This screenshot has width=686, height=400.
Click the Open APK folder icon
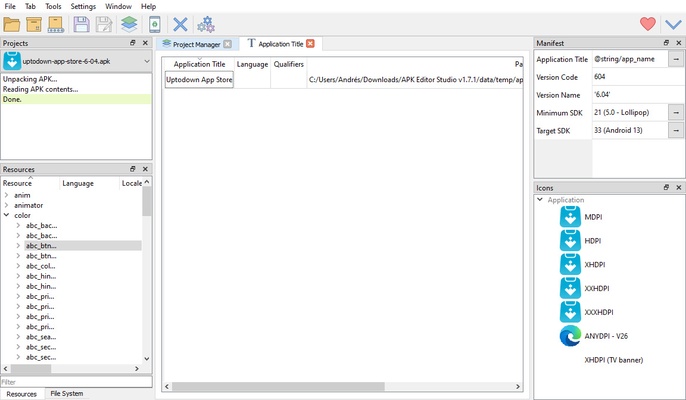click(x=12, y=25)
